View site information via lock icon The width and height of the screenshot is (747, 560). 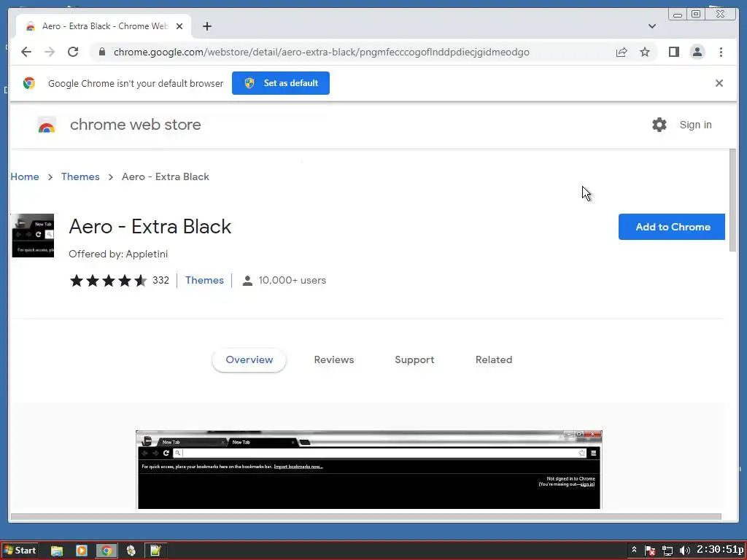[102, 52]
